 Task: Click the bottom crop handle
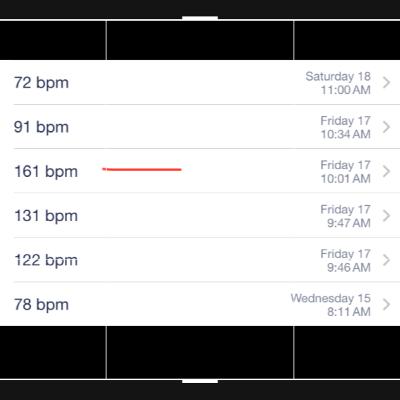pos(200,381)
